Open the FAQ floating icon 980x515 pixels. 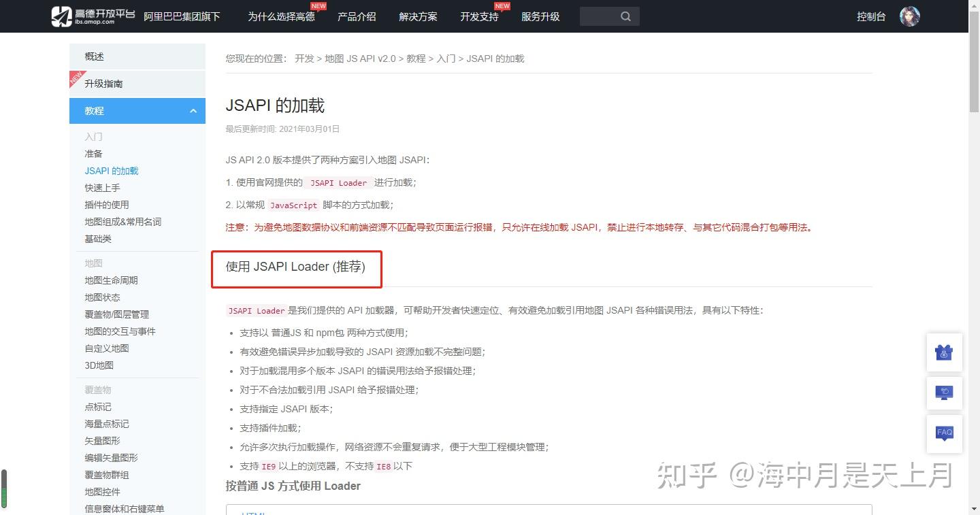pos(944,433)
